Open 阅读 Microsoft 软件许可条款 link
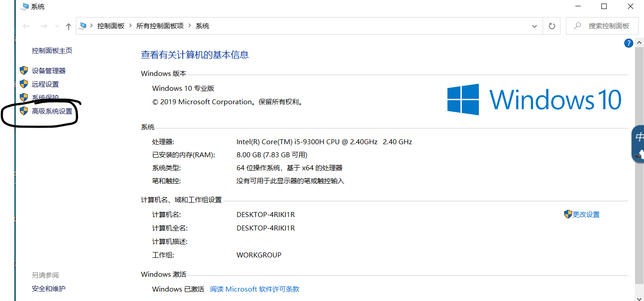 tap(254, 289)
